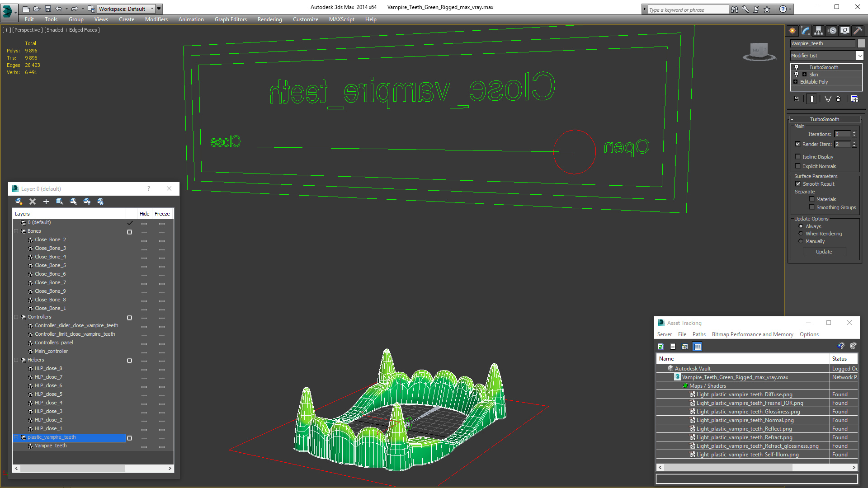Screen dimensions: 868x488
Task: Click Create New Layer icon in layer toolbar
Action: pyautogui.click(x=19, y=202)
